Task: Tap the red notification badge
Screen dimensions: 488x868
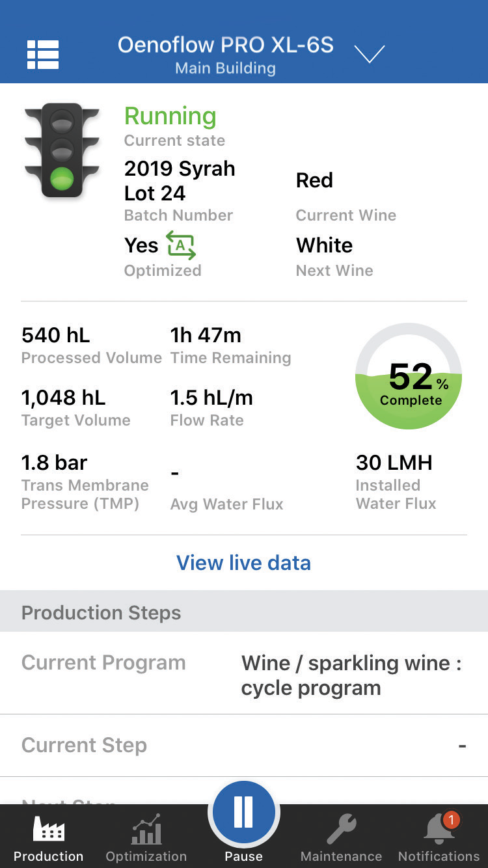Action: pos(451,820)
